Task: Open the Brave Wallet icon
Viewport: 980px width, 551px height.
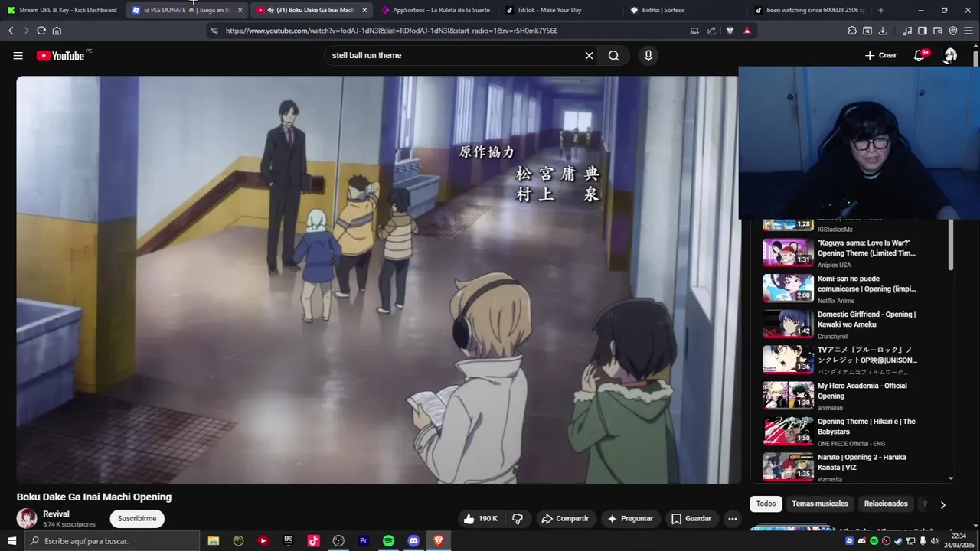Action: pyautogui.click(x=938, y=31)
